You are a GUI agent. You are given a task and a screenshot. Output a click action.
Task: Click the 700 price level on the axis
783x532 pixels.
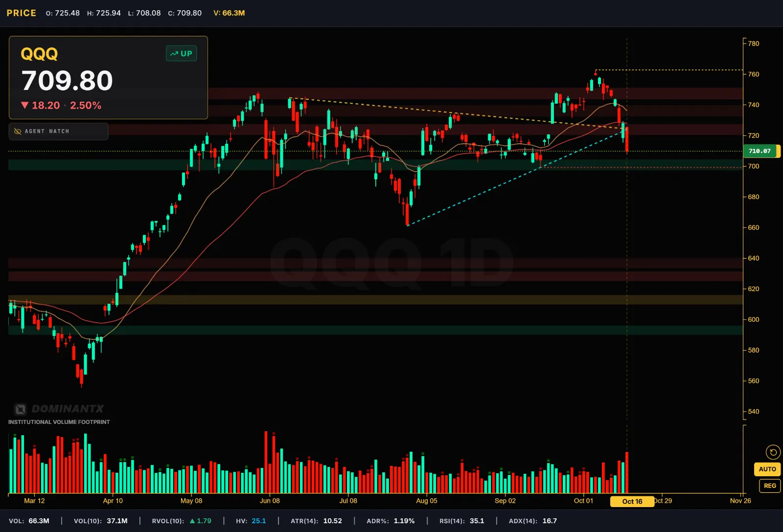[754, 166]
